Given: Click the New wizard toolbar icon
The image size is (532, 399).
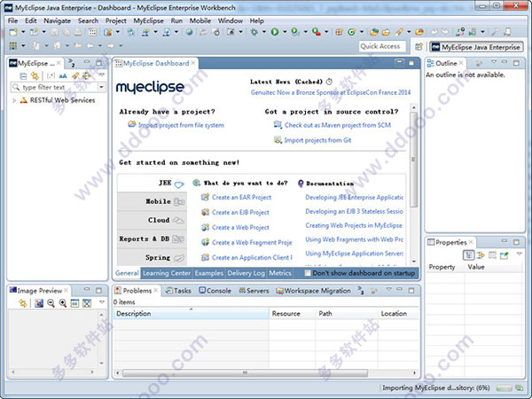Looking at the screenshot, I should 13,32.
